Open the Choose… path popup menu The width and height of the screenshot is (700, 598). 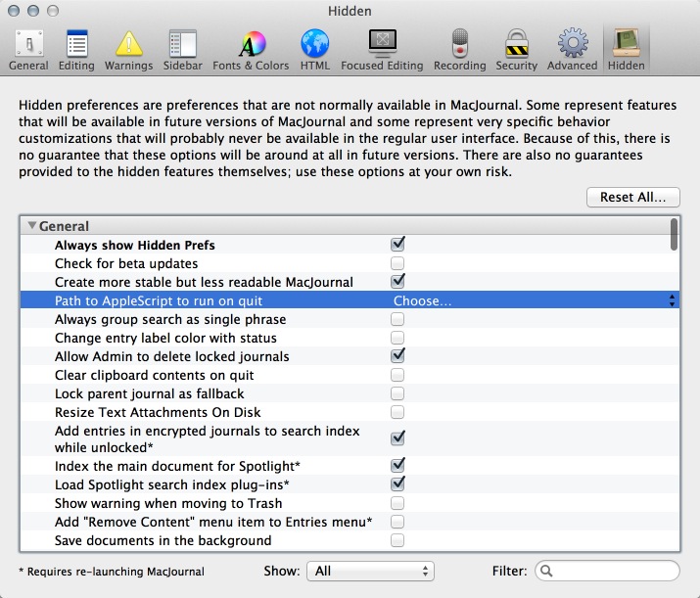point(535,300)
